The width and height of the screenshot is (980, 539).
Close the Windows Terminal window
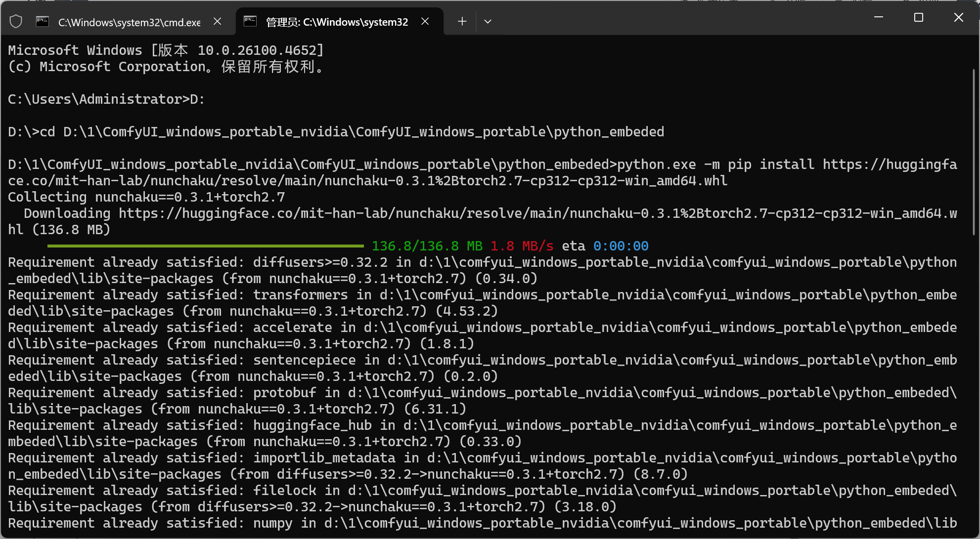tap(958, 18)
